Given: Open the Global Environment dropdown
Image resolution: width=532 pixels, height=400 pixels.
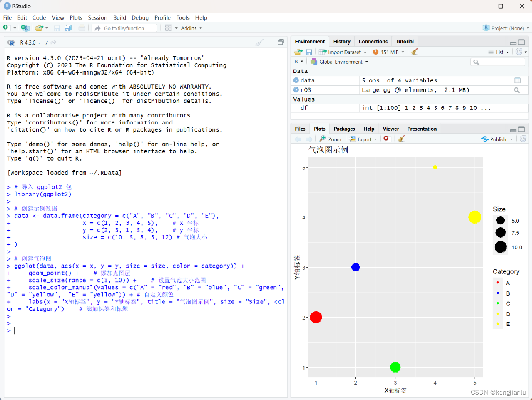Looking at the screenshot, I should [x=339, y=62].
